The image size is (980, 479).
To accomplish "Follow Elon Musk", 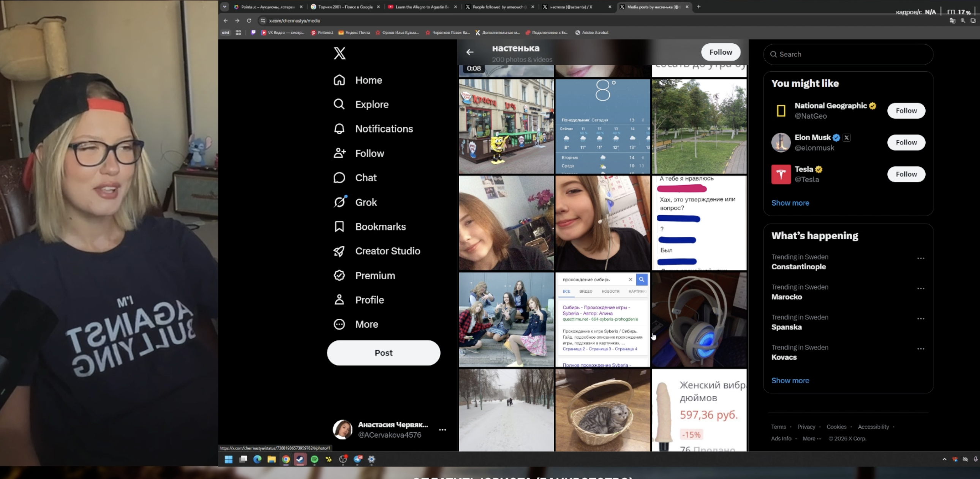I will 906,143.
